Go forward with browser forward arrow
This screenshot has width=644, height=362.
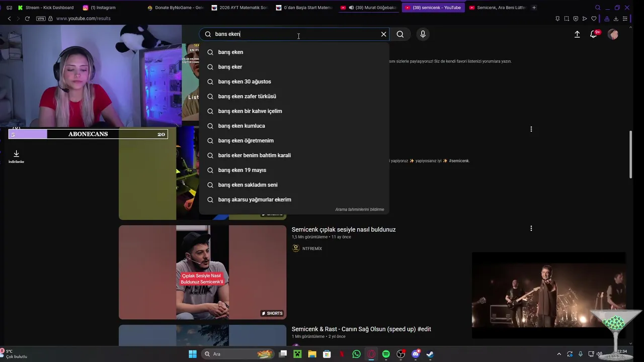(18, 19)
